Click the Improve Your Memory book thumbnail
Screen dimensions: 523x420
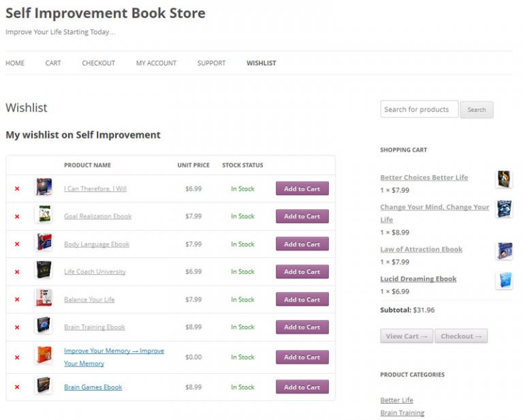coord(44,355)
